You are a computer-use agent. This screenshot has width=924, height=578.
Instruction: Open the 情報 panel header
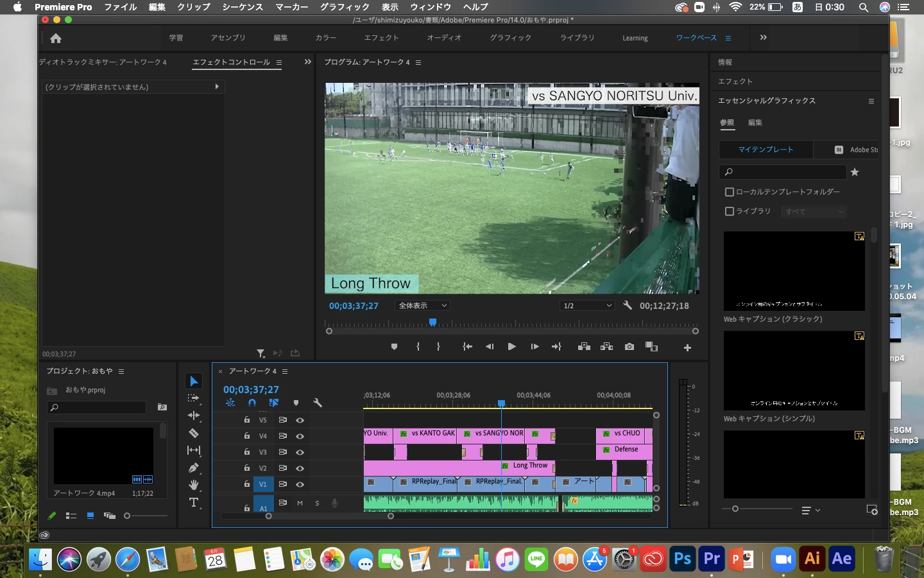click(x=725, y=62)
